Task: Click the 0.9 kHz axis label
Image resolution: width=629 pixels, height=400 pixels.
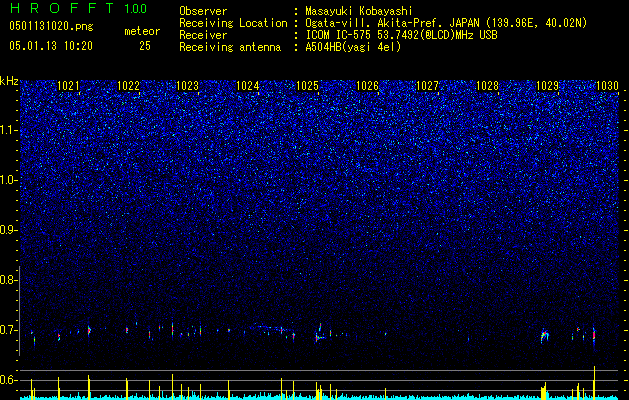Action: (8, 230)
